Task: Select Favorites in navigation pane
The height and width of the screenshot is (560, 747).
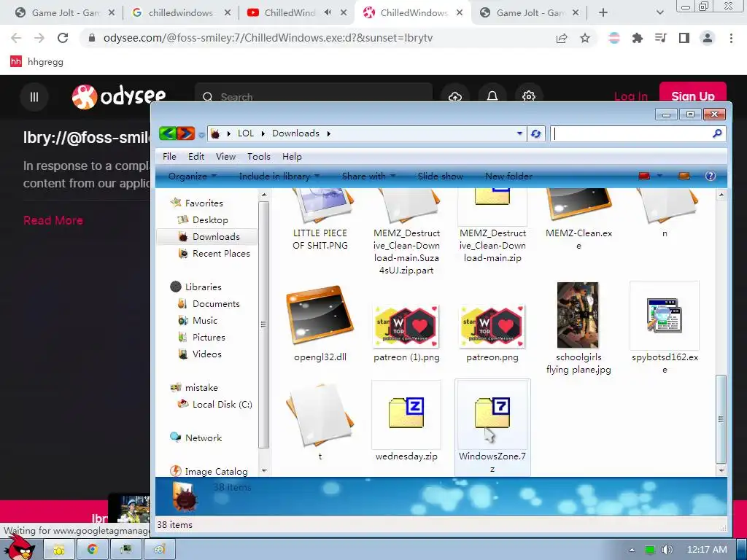Action: pos(204,203)
